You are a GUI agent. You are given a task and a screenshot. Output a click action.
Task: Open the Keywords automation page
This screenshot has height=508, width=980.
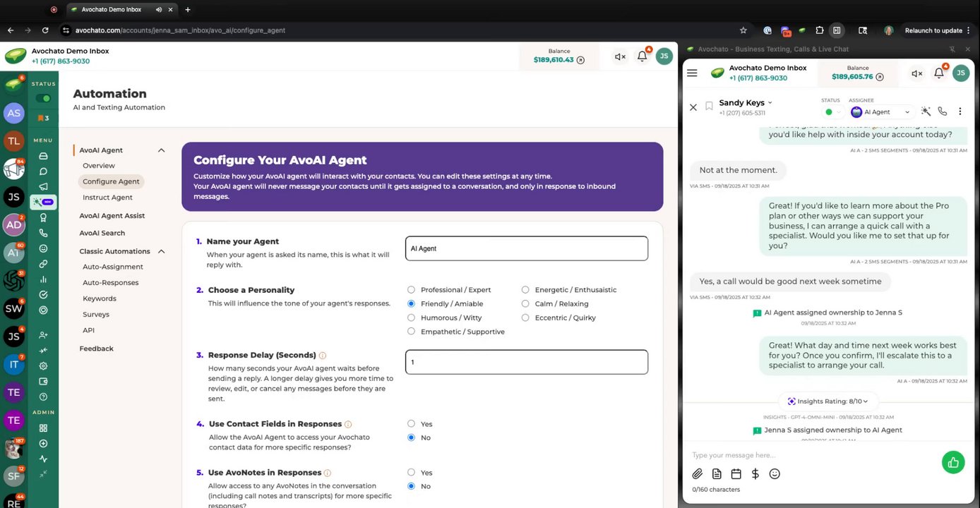coord(100,298)
